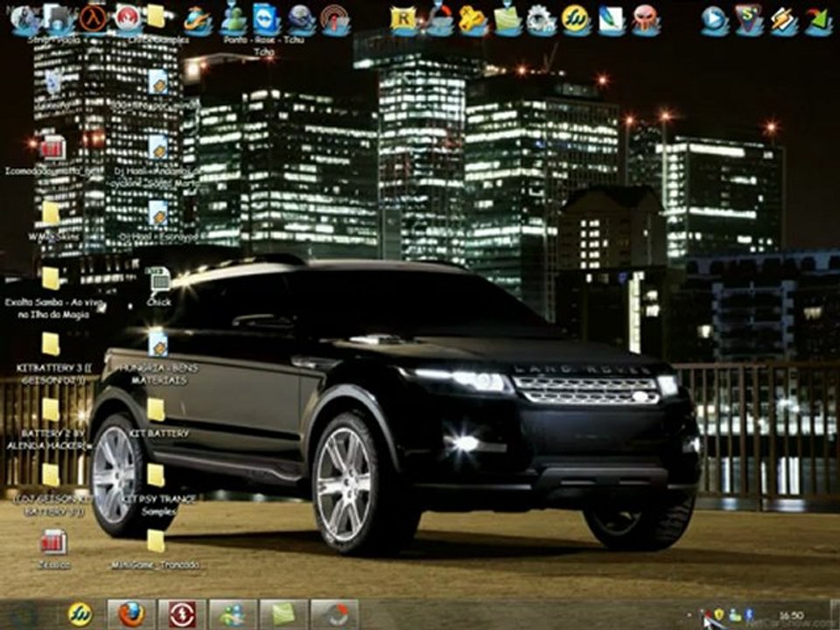
Task: Open Internet Explorer in the top dock
Action: point(197,20)
